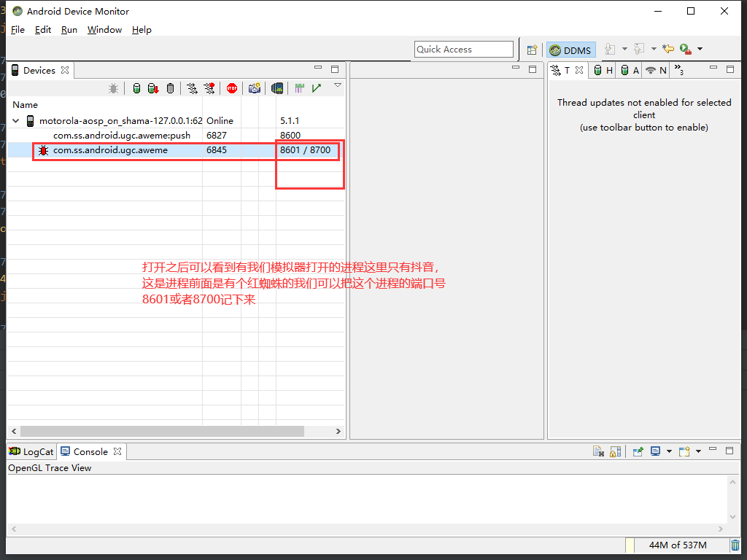
Task: Take a device screenshot with camera icon
Action: coord(254,88)
